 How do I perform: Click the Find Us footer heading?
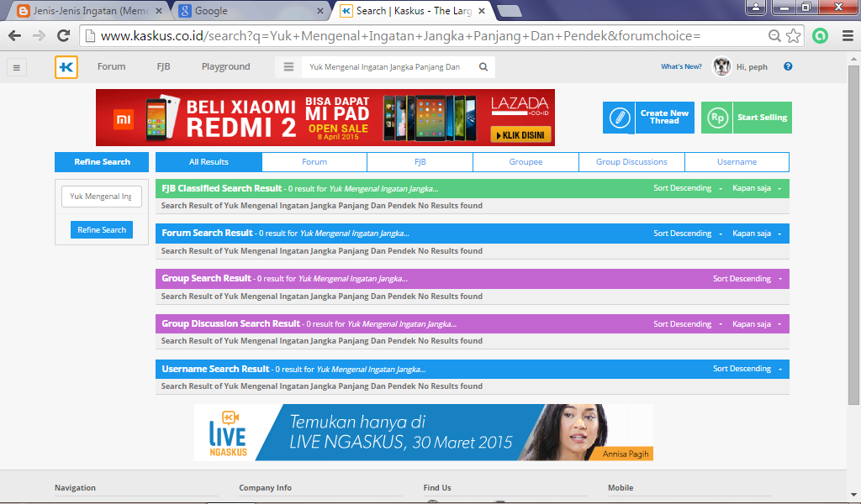click(x=437, y=487)
